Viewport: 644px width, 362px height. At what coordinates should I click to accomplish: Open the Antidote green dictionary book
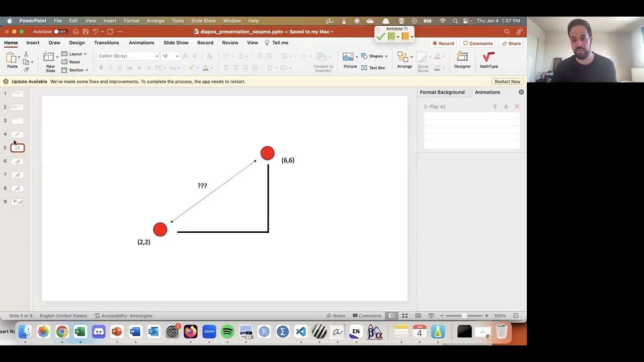click(391, 36)
